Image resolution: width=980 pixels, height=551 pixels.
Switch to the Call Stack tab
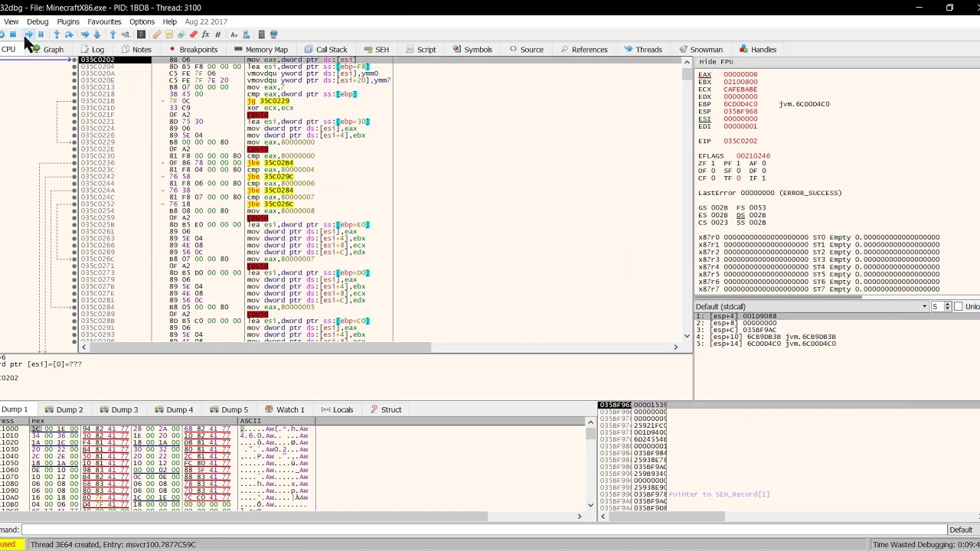click(326, 50)
